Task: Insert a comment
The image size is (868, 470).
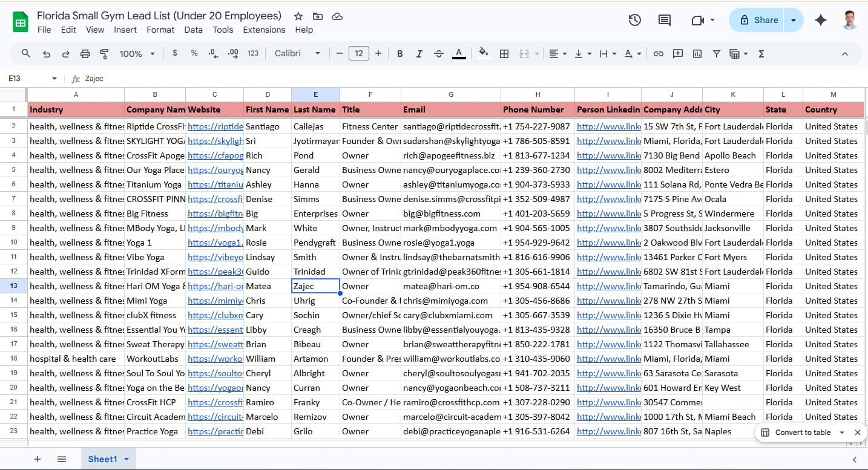Action: 677,53
